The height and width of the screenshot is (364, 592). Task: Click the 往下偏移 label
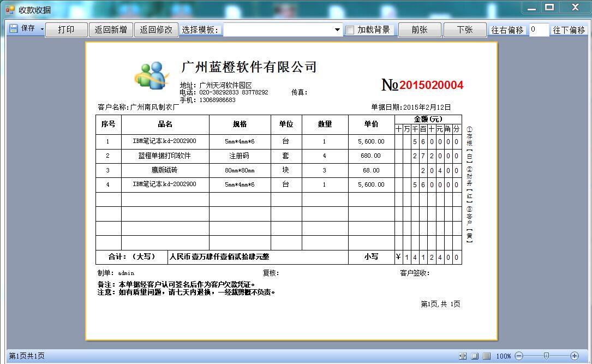click(569, 30)
